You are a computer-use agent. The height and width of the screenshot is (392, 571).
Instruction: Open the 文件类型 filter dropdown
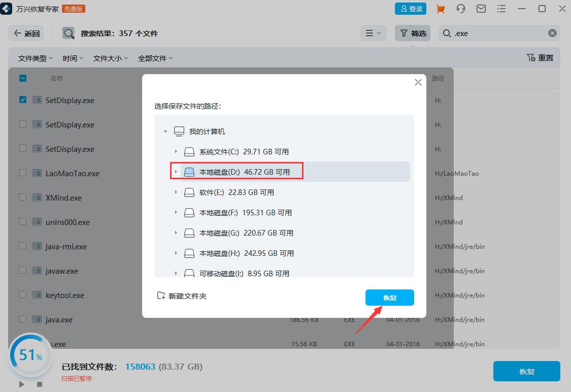(36, 58)
